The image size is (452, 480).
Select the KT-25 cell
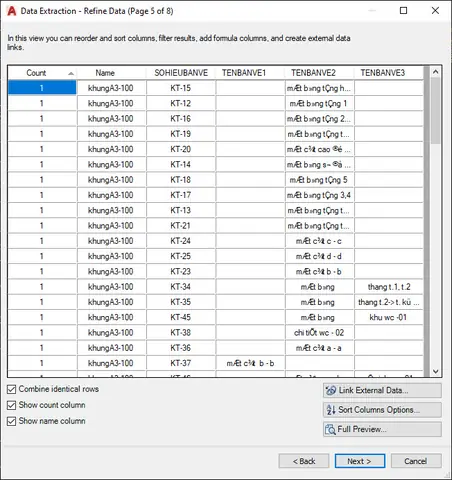point(181,256)
